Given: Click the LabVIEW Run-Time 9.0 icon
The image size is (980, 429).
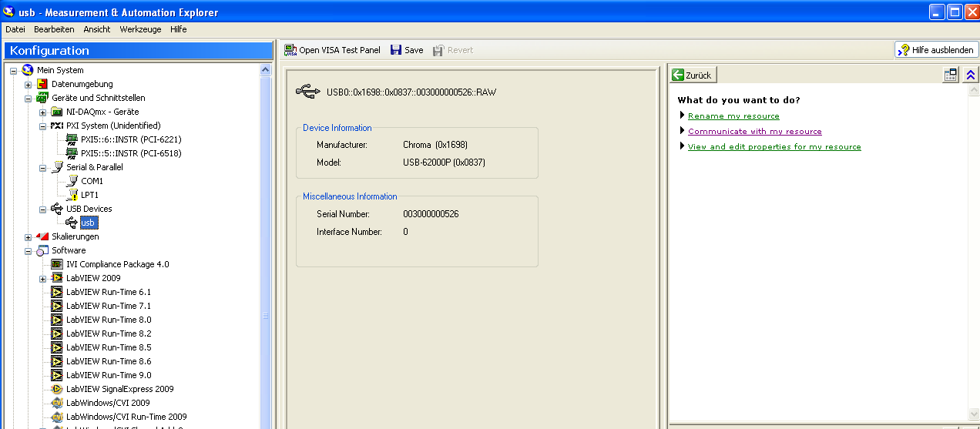Looking at the screenshot, I should coord(57,375).
